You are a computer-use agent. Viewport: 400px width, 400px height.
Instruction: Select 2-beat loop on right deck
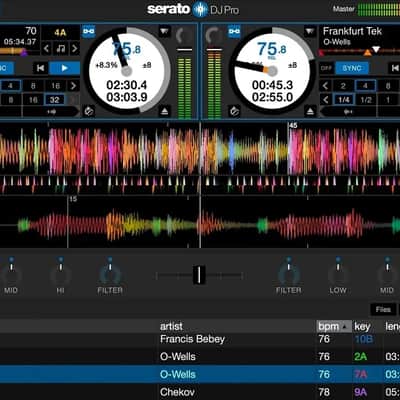(x=343, y=86)
